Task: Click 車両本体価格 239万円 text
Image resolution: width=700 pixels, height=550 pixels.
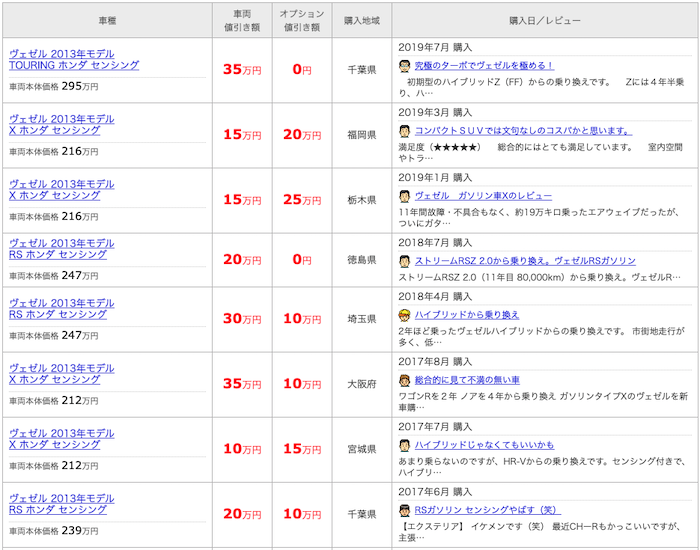Action: tap(54, 531)
